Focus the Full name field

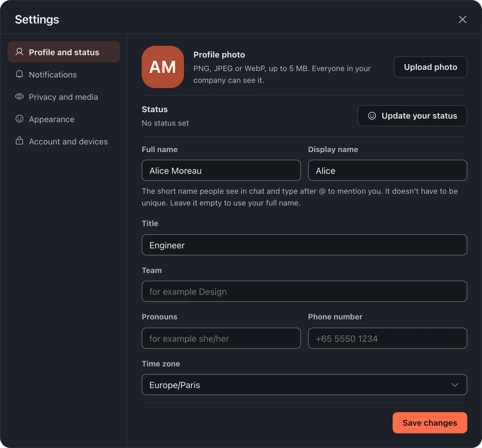[221, 170]
